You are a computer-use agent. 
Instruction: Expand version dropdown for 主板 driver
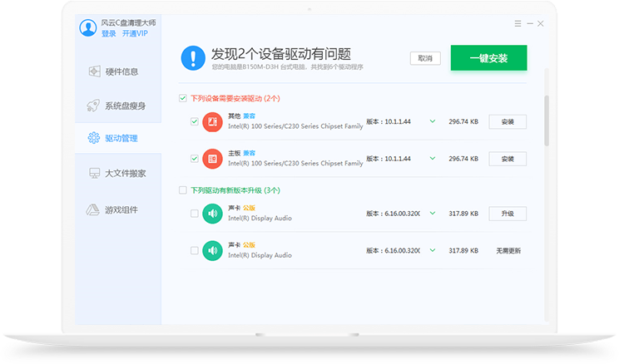pyautogui.click(x=432, y=158)
